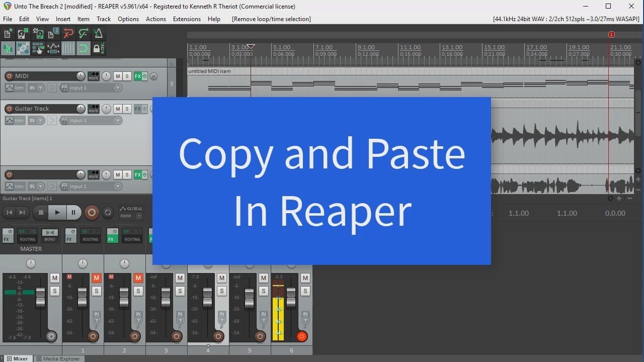Create a new project via toolbar icon
The height and width of the screenshot is (362, 644).
(x=8, y=34)
